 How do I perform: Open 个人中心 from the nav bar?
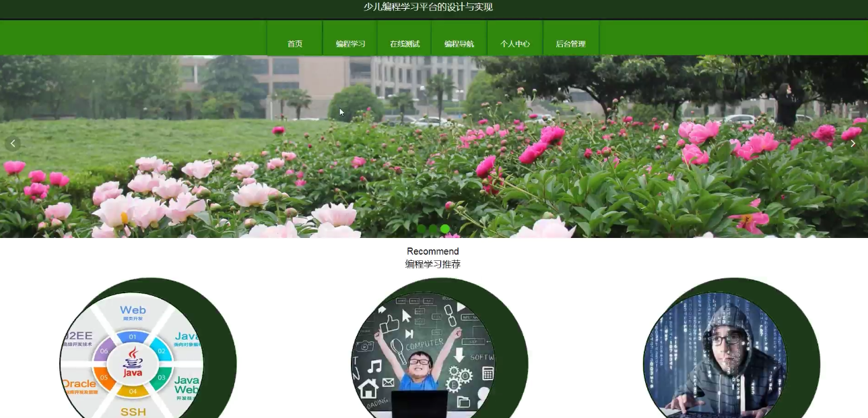[x=515, y=44]
